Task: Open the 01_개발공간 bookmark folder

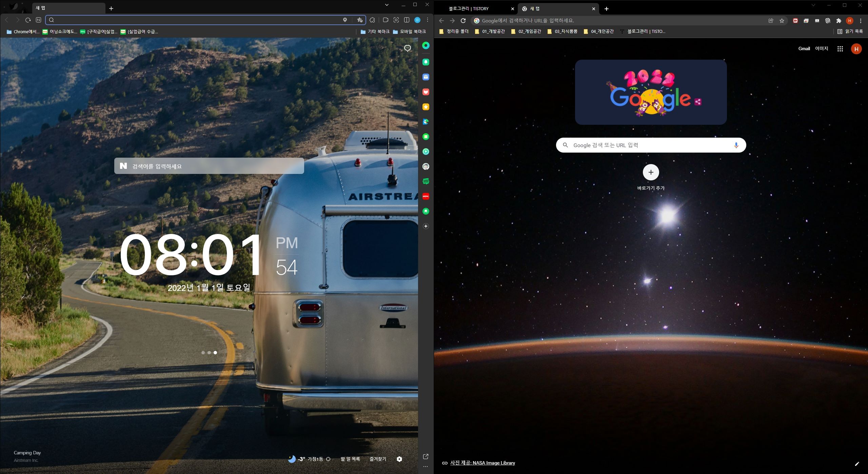Action: point(490,32)
